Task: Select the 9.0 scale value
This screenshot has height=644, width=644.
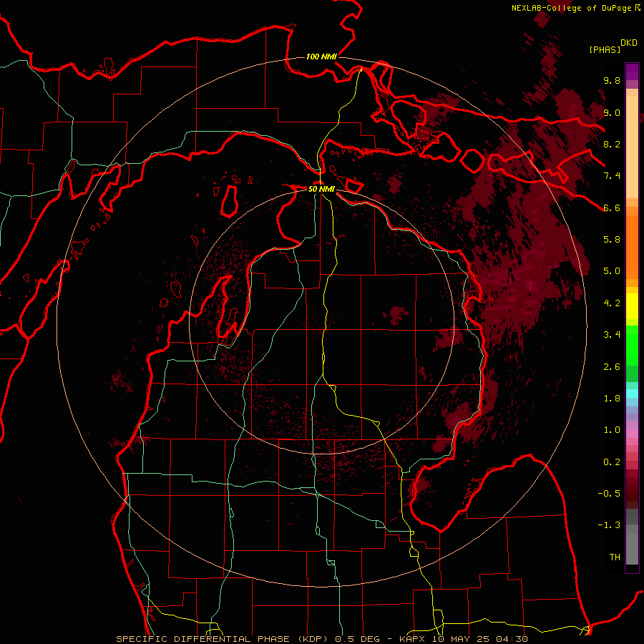Action: coord(612,113)
